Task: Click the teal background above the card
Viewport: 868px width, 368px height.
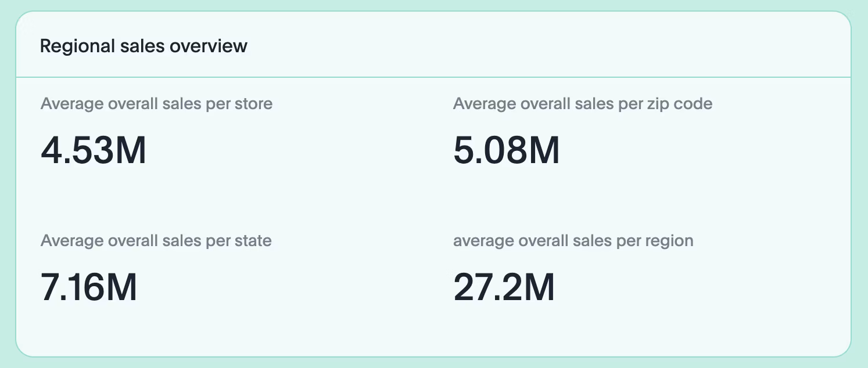Action: pyautogui.click(x=433, y=5)
